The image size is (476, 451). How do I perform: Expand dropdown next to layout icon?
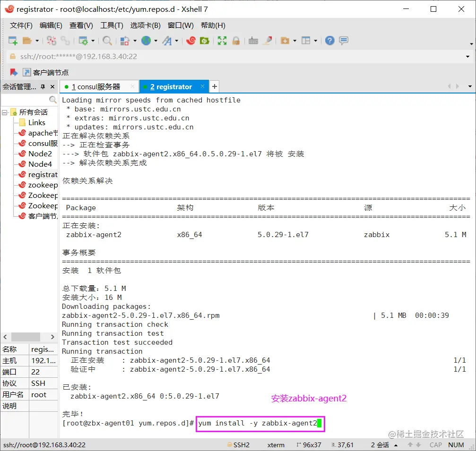tap(316, 41)
